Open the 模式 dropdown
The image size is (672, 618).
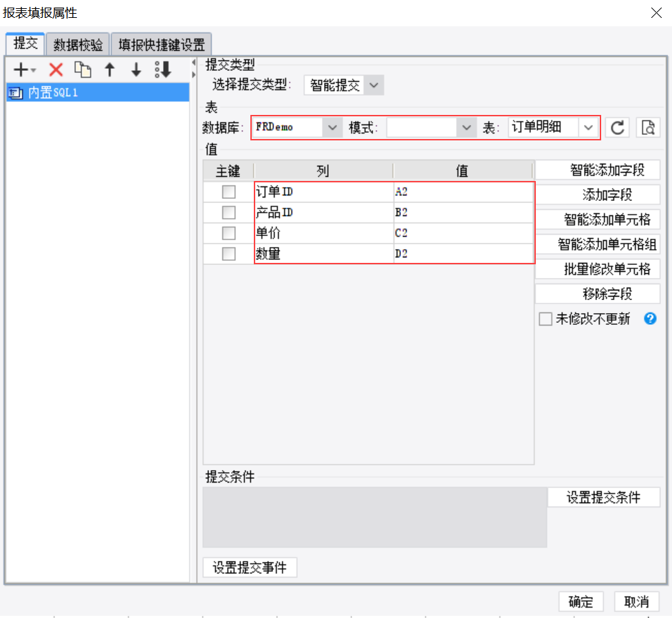point(466,127)
